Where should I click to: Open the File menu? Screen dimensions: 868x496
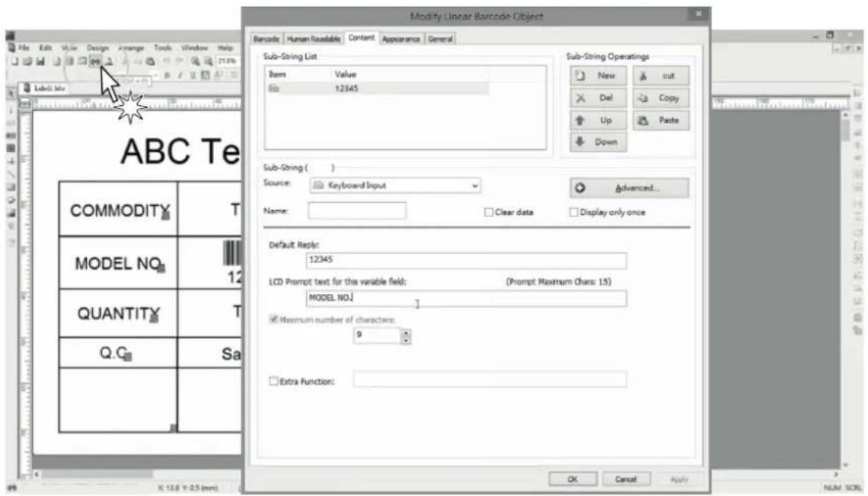click(x=24, y=48)
